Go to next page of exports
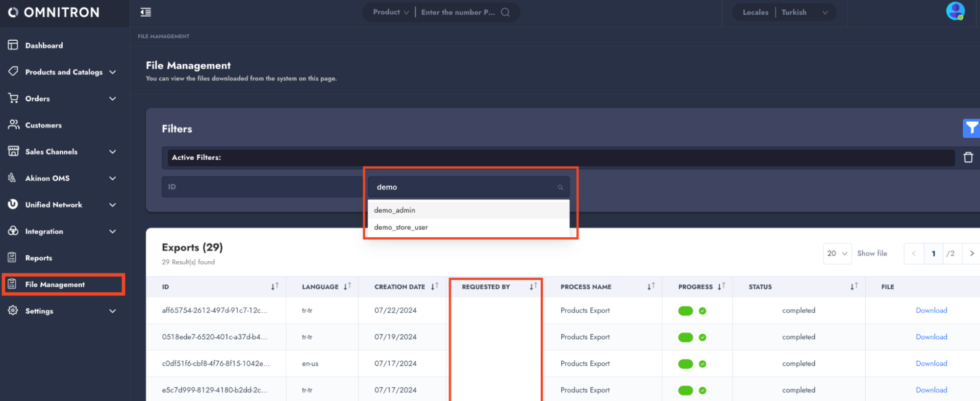Image resolution: width=980 pixels, height=401 pixels. click(x=972, y=253)
